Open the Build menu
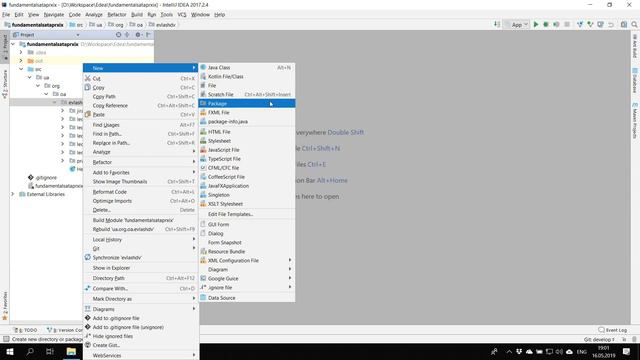Screen dimensions: 640x360 [137, 15]
